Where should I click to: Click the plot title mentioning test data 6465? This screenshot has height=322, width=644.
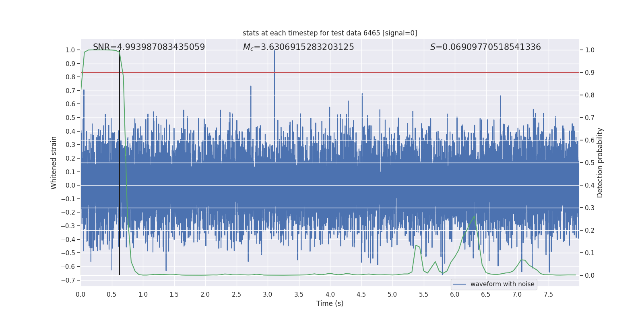click(x=330, y=33)
